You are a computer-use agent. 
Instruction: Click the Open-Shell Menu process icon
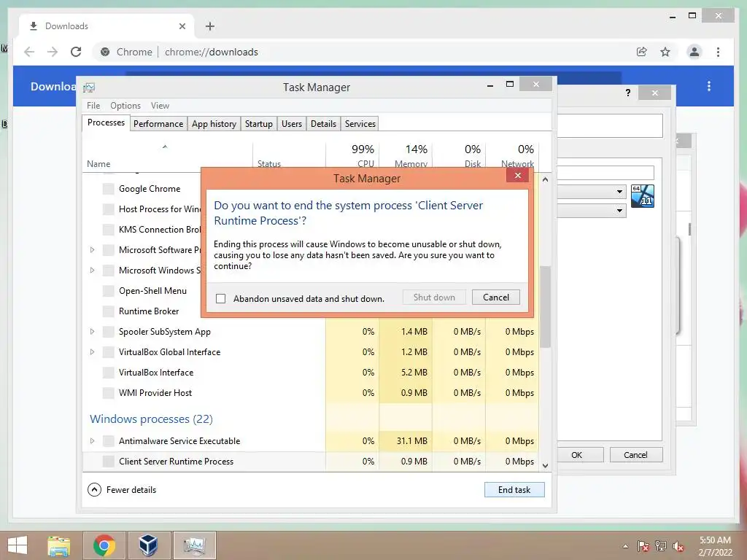pyautogui.click(x=109, y=291)
